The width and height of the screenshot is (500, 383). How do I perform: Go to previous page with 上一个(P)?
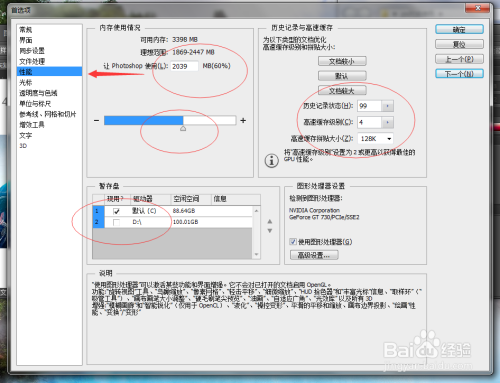click(x=459, y=59)
